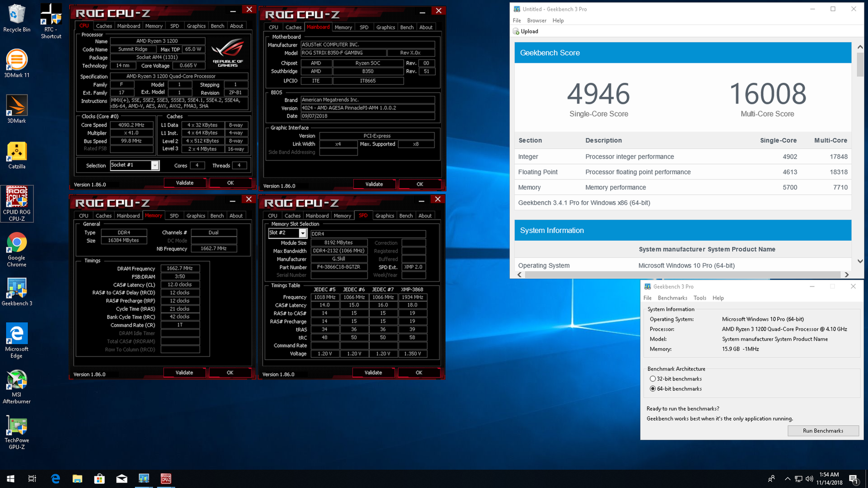Click the Core Speed value field
The image size is (868, 488).
pos(131,125)
